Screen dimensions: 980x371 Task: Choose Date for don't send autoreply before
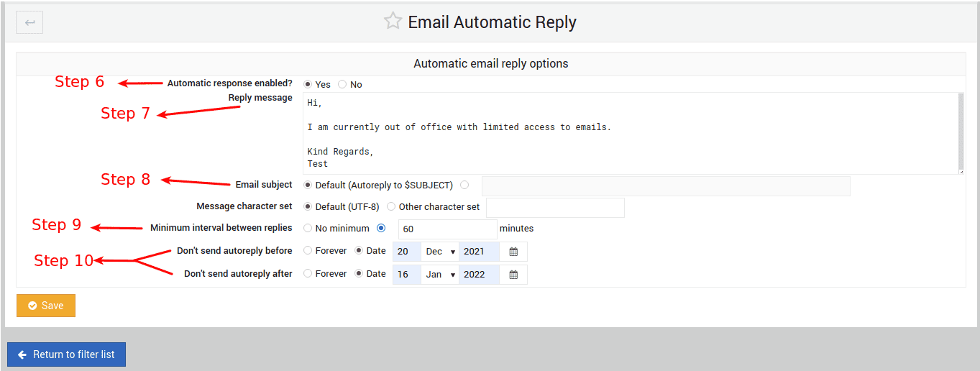click(x=359, y=251)
